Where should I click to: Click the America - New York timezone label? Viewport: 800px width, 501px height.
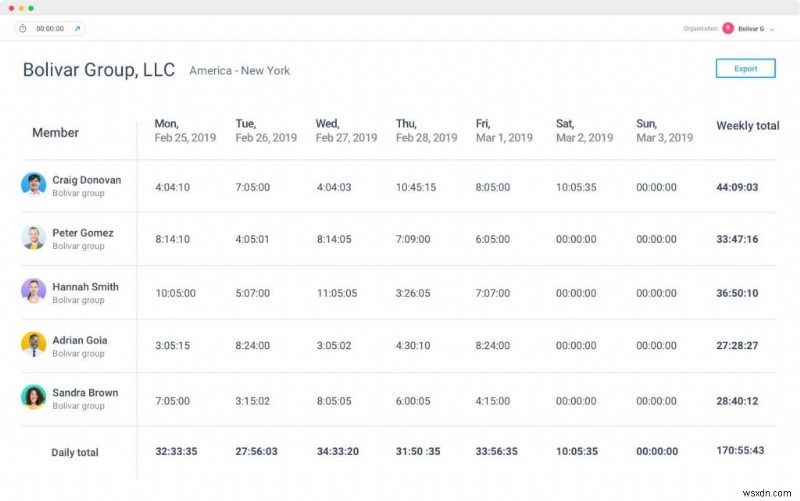[x=240, y=71]
